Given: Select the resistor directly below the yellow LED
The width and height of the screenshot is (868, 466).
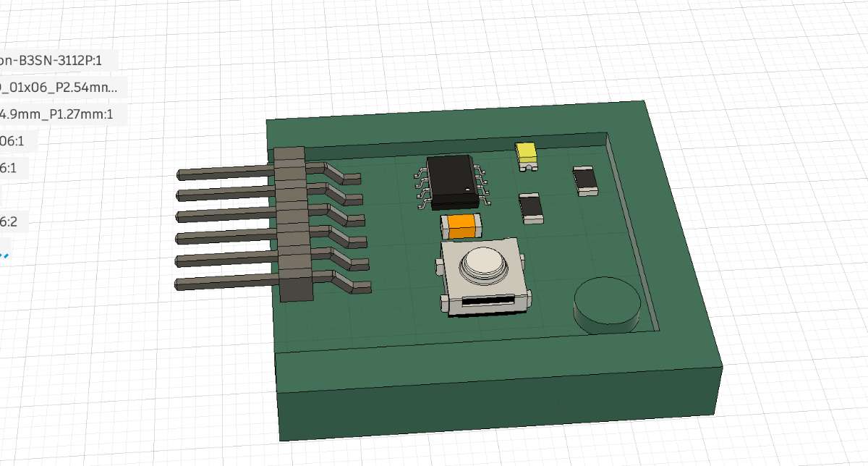Looking at the screenshot, I should (x=531, y=208).
